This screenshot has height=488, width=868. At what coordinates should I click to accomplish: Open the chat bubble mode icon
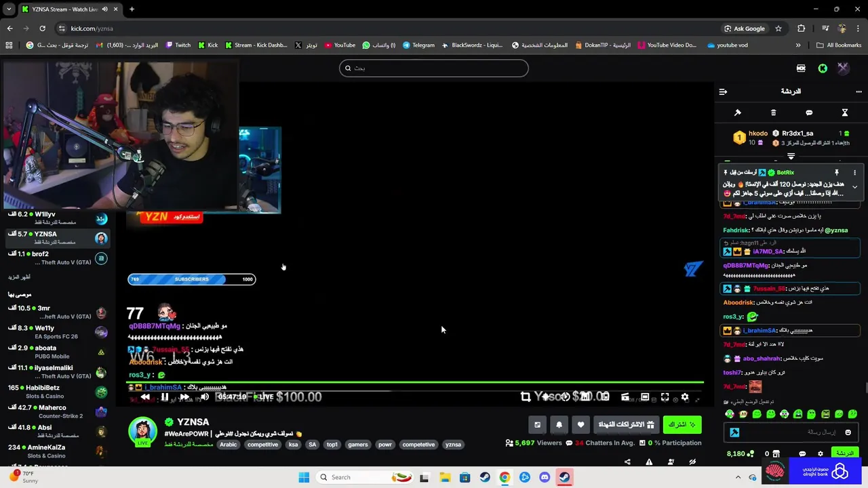point(809,113)
